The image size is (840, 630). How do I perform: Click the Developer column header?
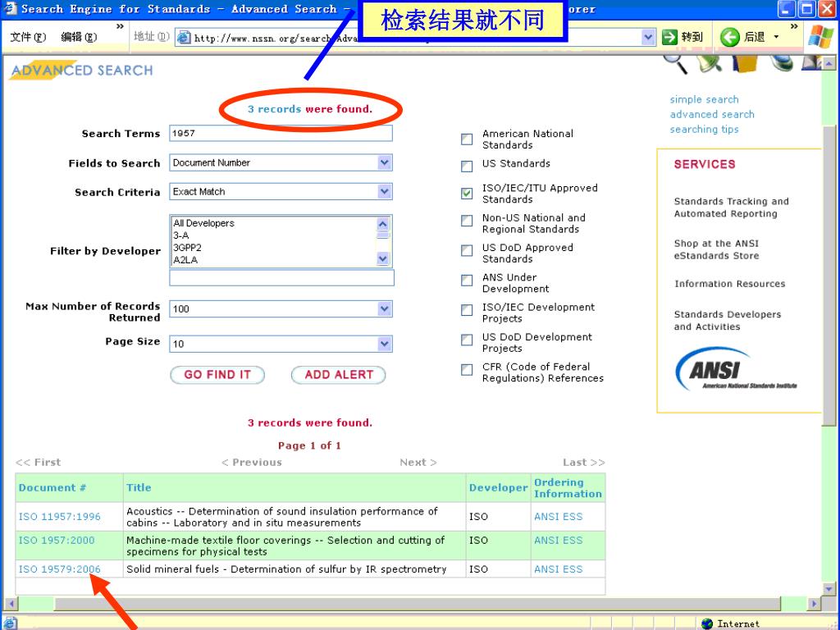point(498,487)
